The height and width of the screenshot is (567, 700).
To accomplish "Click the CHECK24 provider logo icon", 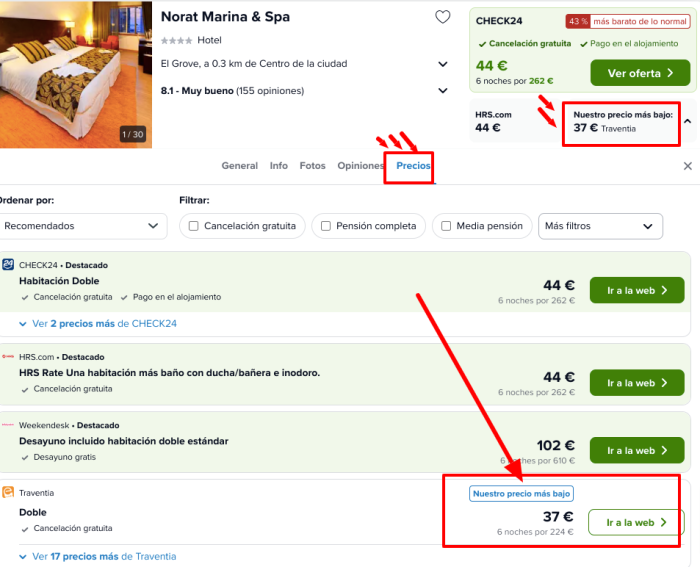I will 8,264.
